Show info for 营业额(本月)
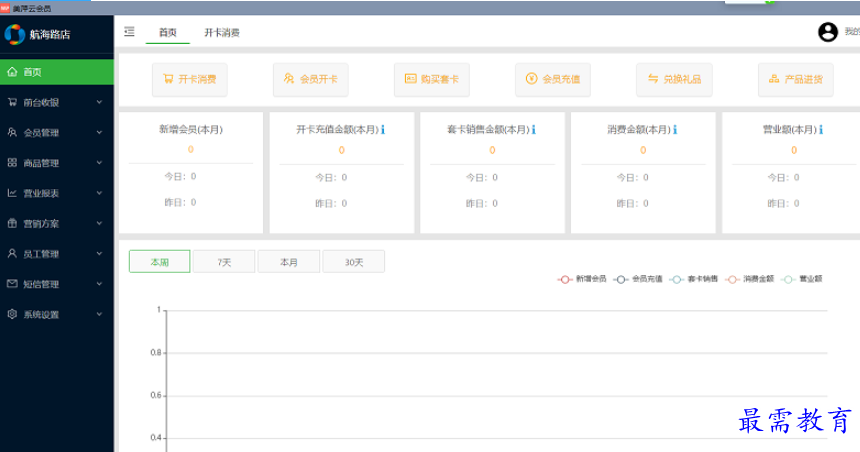This screenshot has width=860, height=452. pyautogui.click(x=821, y=129)
